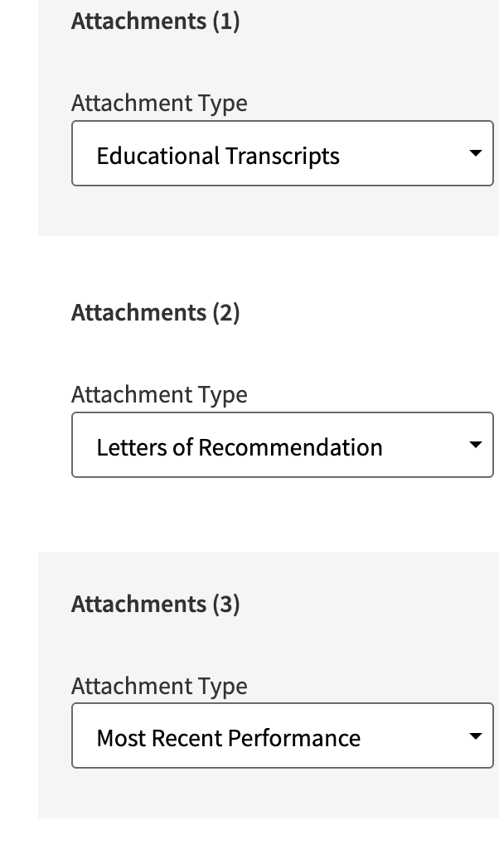
Task: Open the Letters of Recommendation dropdown
Action: tap(282, 445)
